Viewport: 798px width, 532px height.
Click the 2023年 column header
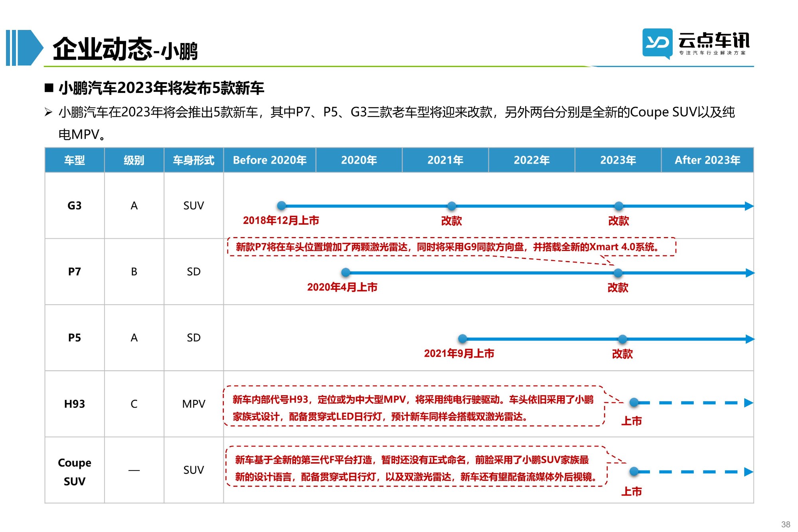(618, 160)
